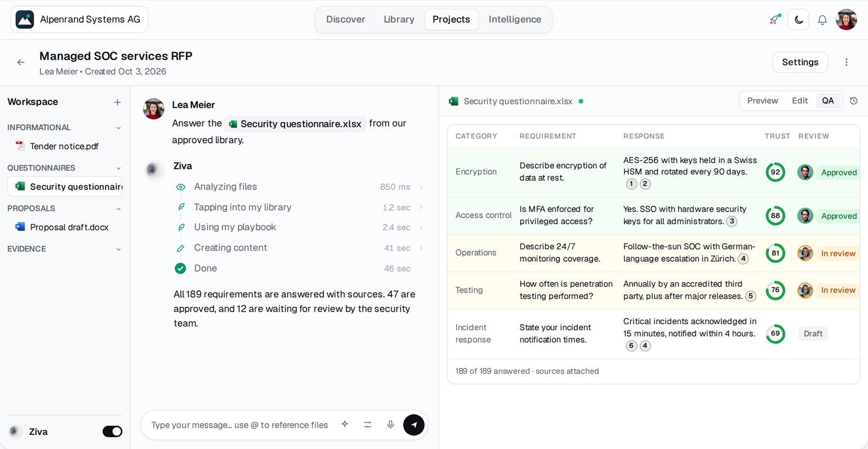
Task: Click the In review status for Operations
Action: click(x=838, y=254)
